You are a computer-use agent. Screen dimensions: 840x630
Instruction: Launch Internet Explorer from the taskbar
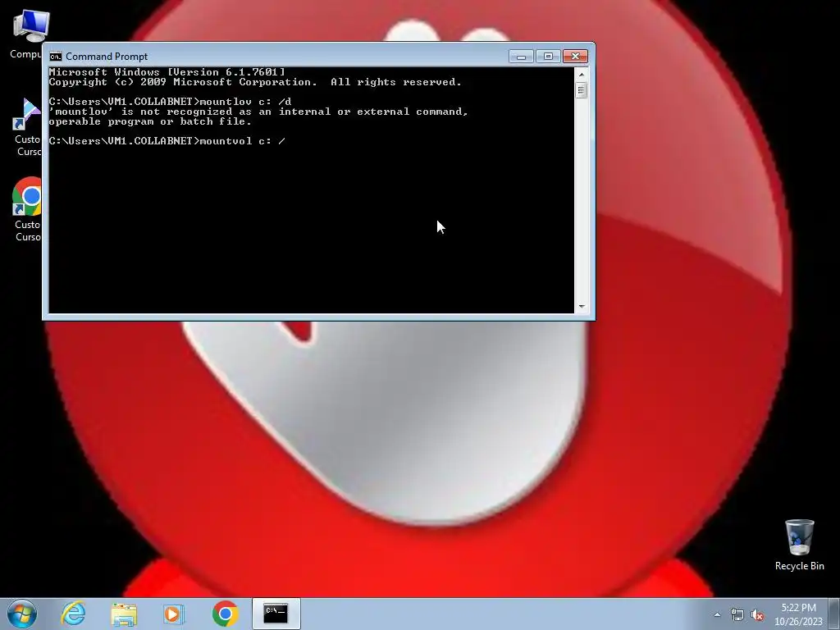pos(73,614)
